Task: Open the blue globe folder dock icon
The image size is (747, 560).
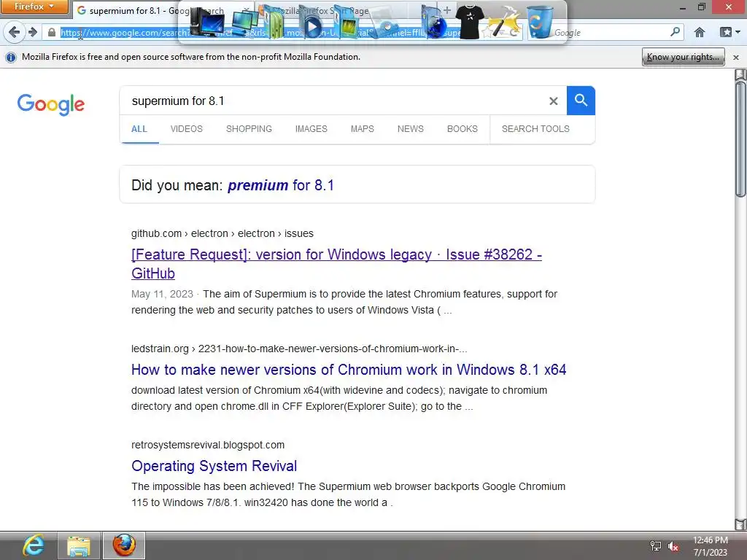Action: coord(435,23)
